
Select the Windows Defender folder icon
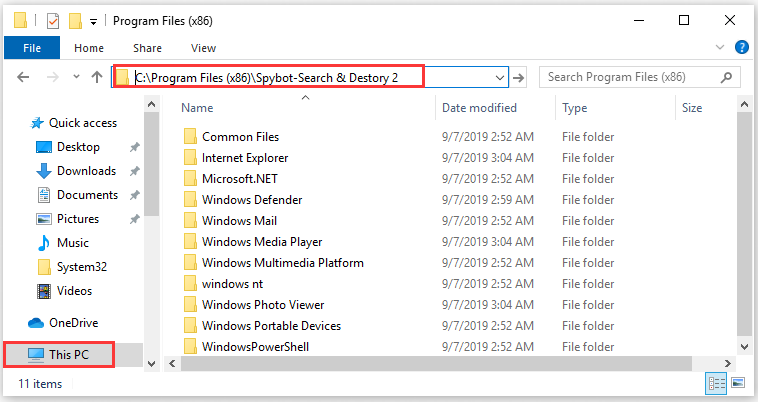[190, 200]
